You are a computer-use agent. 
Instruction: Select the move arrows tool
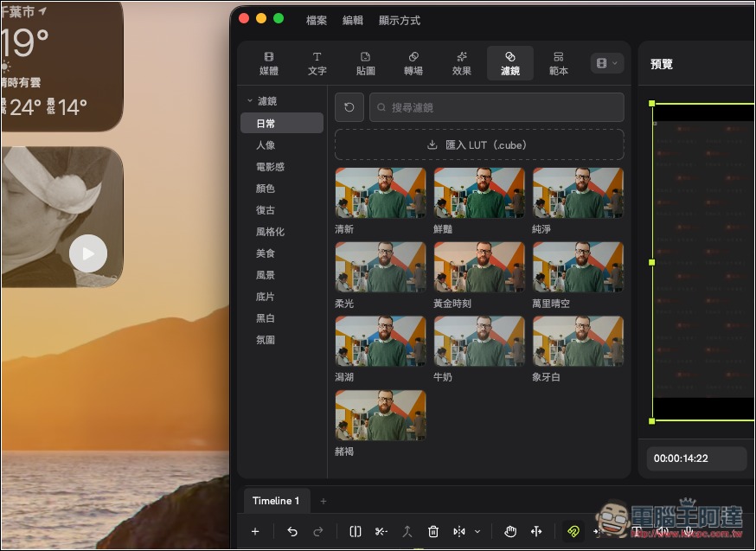(x=536, y=531)
